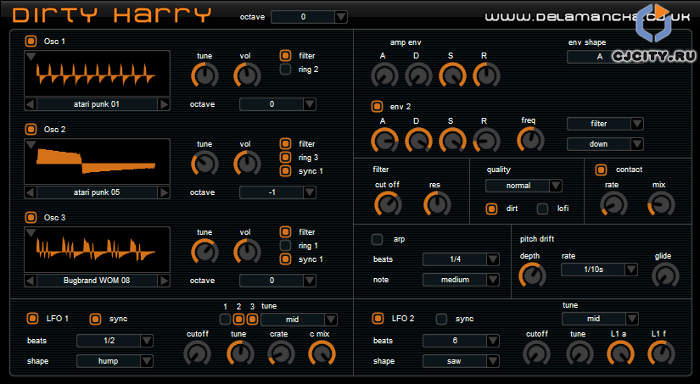Viewport: 700px width, 384px height.
Task: Toggle LFO 1 target oscillator 2 button
Action: tap(239, 319)
